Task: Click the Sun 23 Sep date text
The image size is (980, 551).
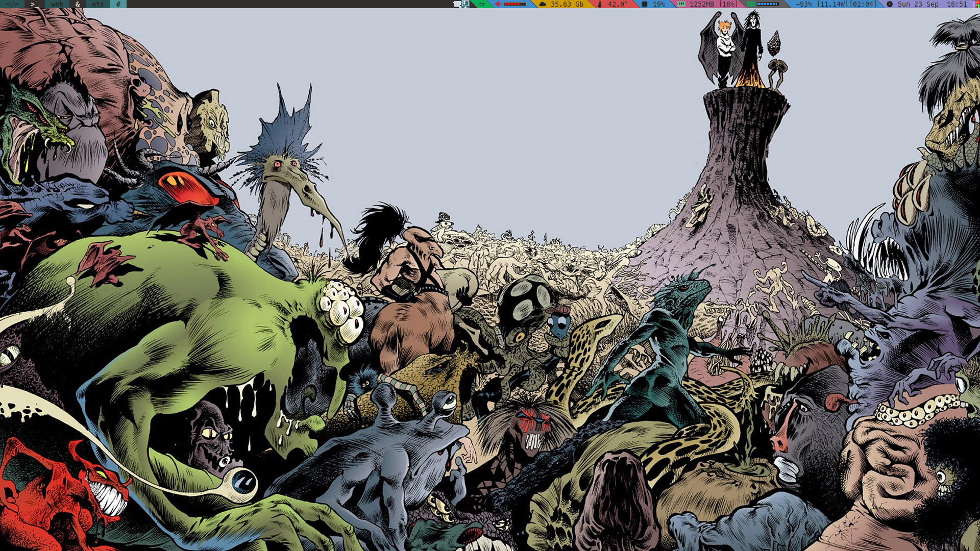Action: [918, 4]
